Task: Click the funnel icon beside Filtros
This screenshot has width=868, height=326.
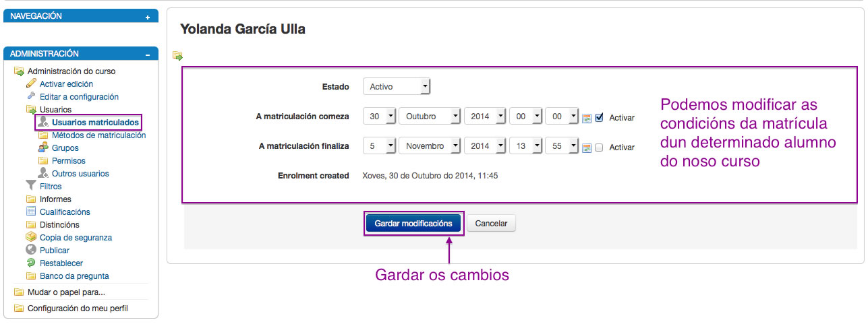Action: [x=31, y=187]
